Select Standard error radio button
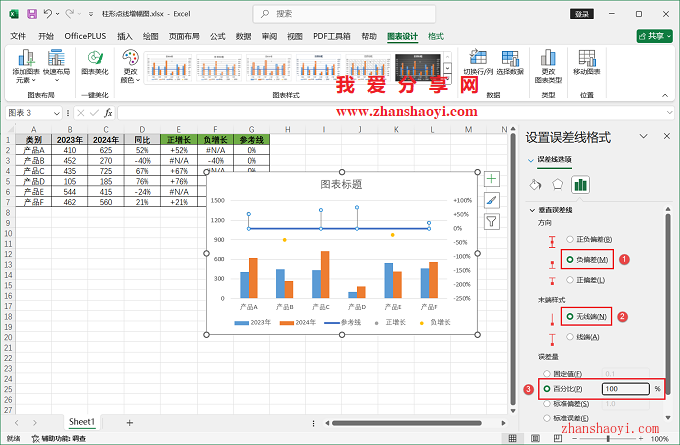The height and width of the screenshot is (445, 680). (x=547, y=418)
